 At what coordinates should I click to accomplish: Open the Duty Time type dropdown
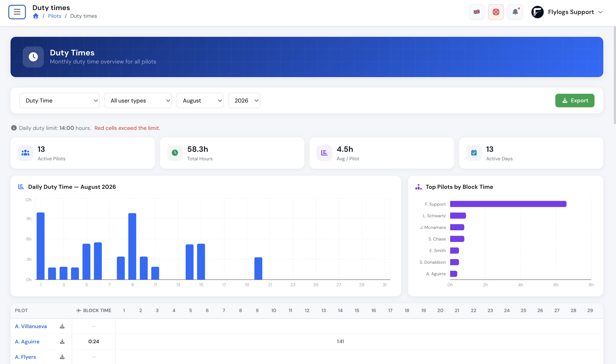[x=59, y=101]
